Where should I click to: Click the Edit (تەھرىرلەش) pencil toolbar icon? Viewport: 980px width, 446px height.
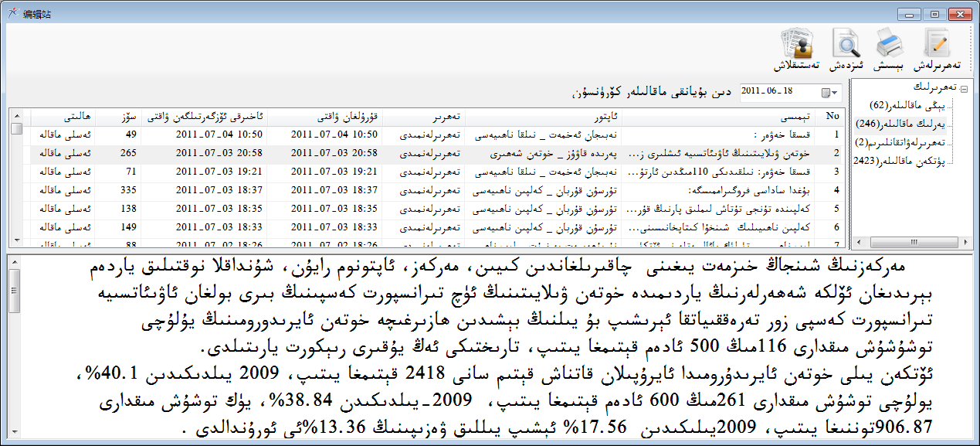point(937,45)
